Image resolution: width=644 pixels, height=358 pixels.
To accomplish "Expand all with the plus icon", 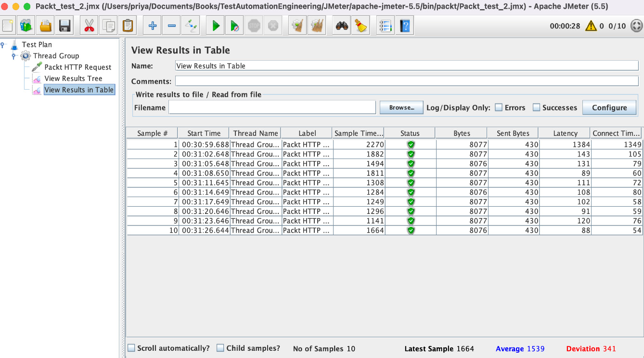I will point(152,26).
